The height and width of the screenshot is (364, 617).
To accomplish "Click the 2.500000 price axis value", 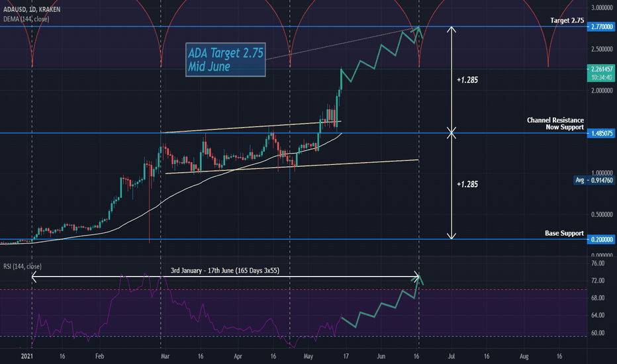I will point(602,49).
